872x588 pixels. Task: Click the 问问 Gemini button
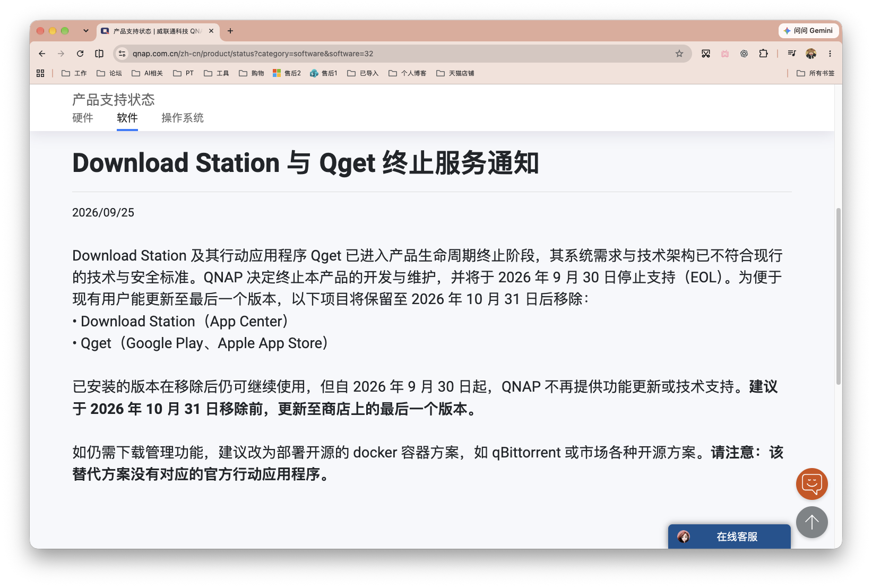(808, 31)
